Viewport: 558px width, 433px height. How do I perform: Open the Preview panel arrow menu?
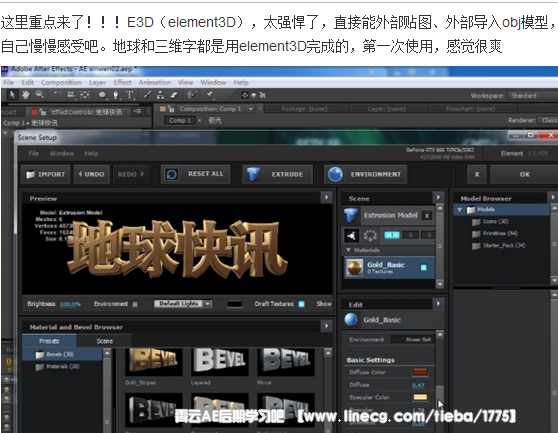(x=326, y=197)
